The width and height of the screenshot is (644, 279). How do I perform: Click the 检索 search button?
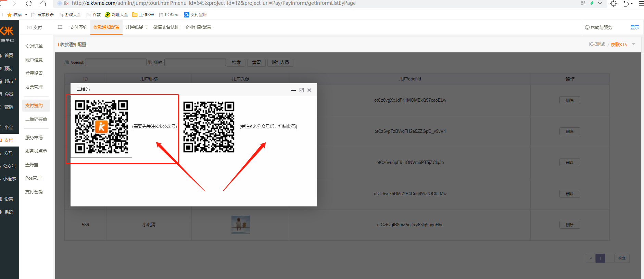[x=236, y=62]
